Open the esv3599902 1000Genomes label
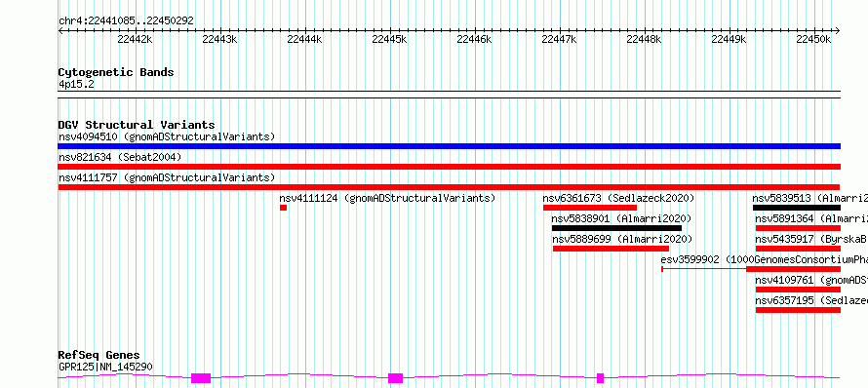Viewport: 868px width, 388px height. 764,259
